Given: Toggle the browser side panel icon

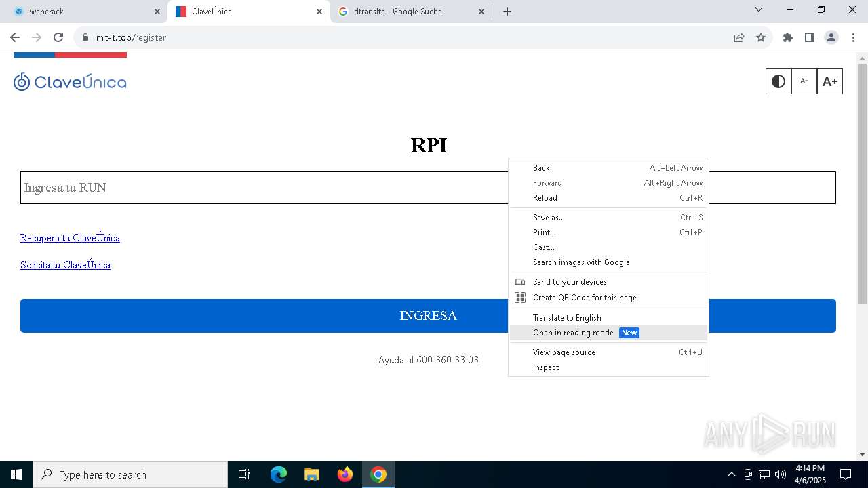Looking at the screenshot, I should (x=810, y=37).
